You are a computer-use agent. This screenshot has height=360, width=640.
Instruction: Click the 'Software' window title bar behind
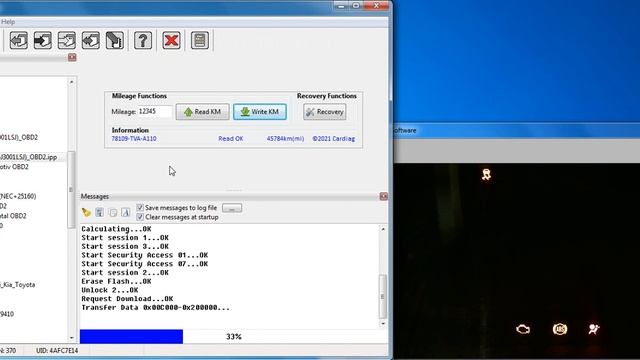pos(516,130)
